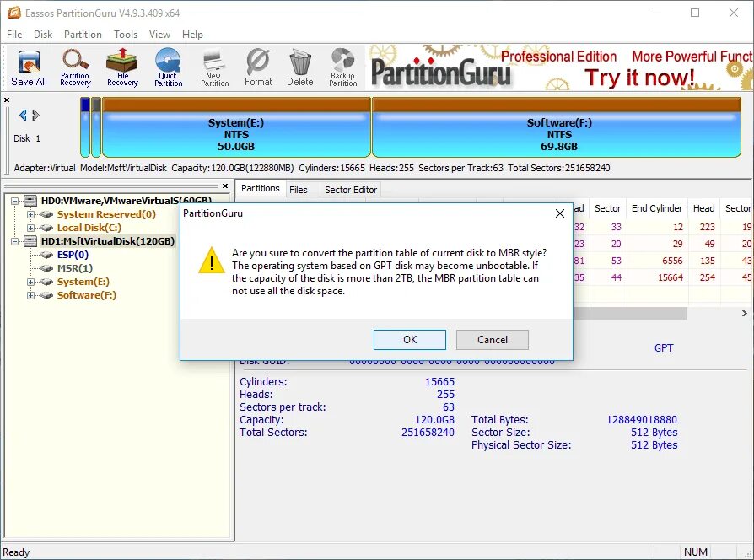Go to previous disk arrow
754x560 pixels.
click(23, 115)
